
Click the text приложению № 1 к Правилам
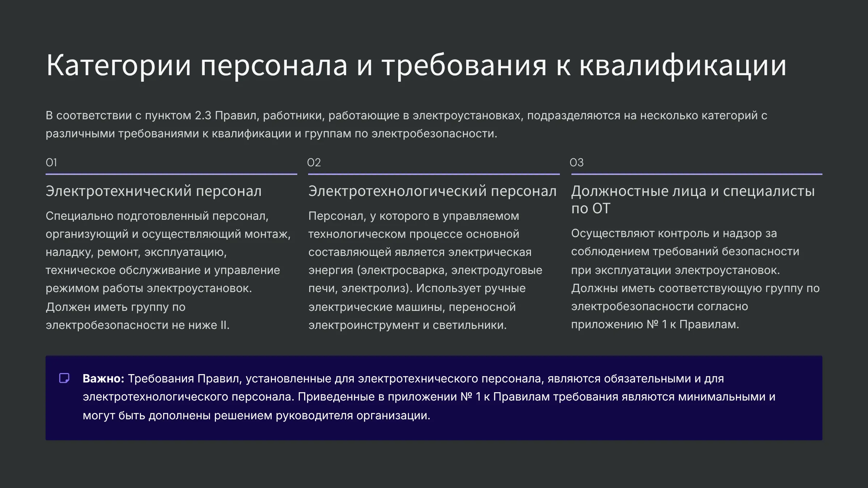pos(655,325)
